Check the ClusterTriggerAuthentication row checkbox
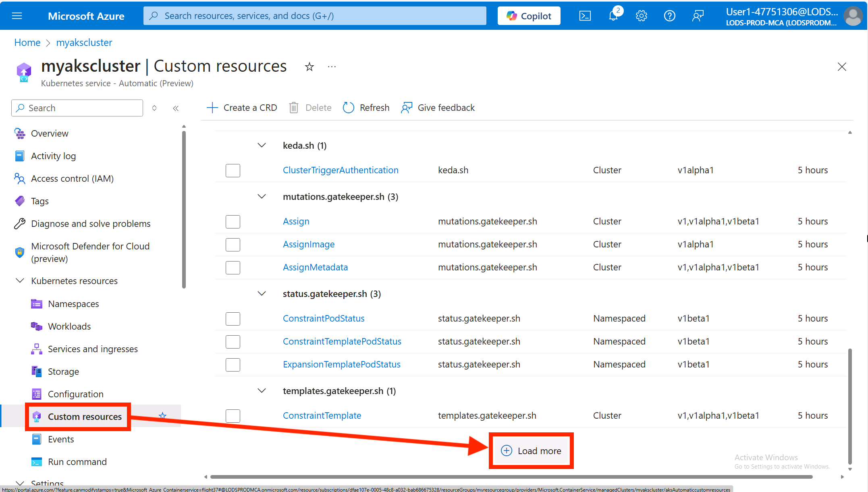This screenshot has width=868, height=492. (233, 170)
